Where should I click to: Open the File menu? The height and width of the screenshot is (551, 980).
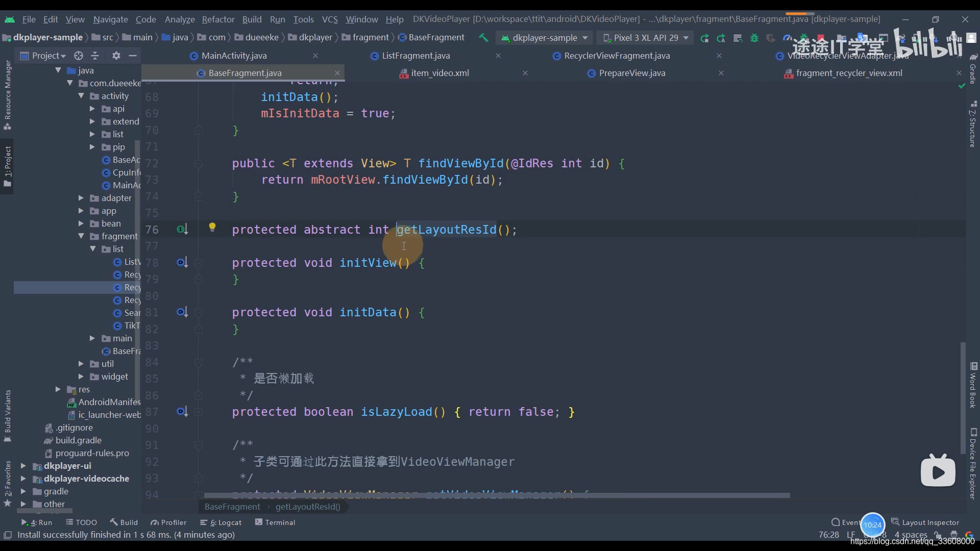point(29,19)
